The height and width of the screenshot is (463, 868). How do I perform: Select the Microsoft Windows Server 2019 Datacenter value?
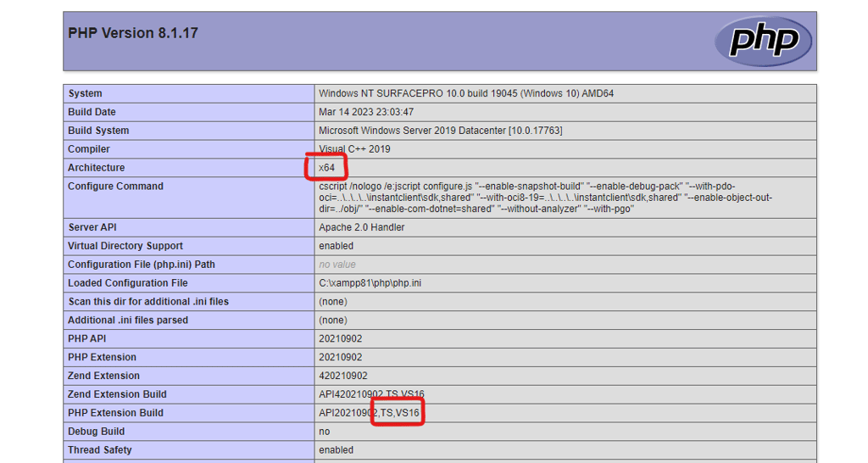[x=440, y=131]
